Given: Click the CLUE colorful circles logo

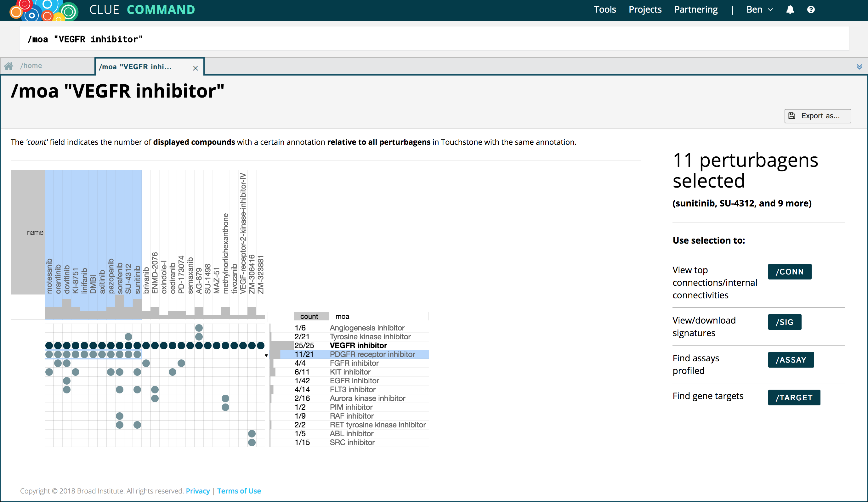Looking at the screenshot, I should pos(44,10).
